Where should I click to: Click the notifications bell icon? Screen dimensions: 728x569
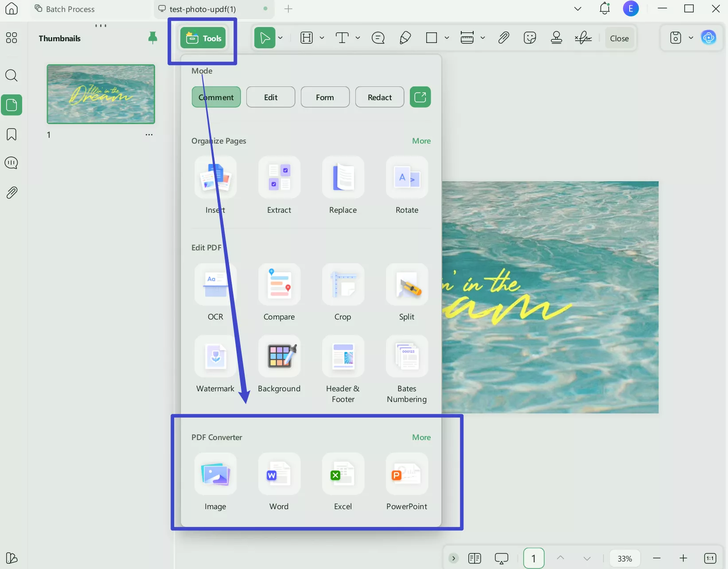[605, 8]
